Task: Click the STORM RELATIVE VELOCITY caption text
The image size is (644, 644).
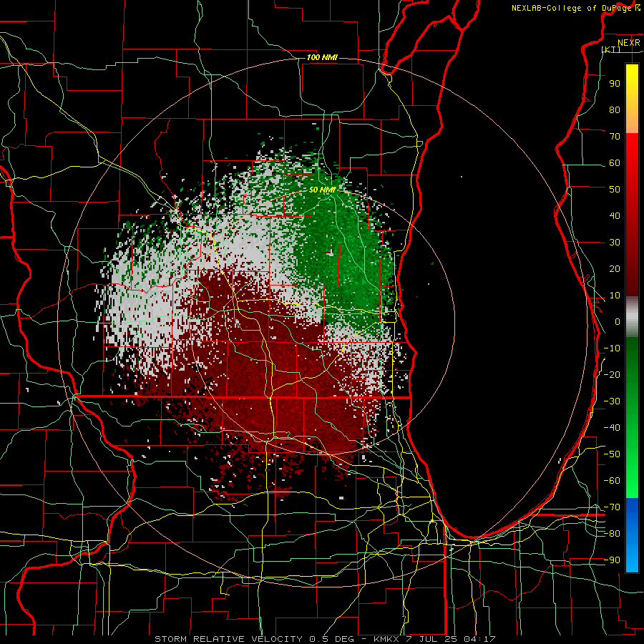Action: click(228, 639)
